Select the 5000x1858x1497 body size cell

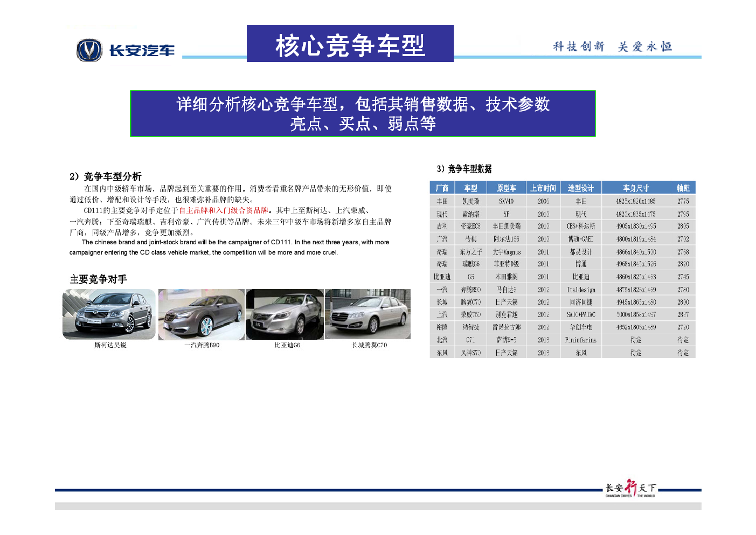pyautogui.click(x=636, y=314)
